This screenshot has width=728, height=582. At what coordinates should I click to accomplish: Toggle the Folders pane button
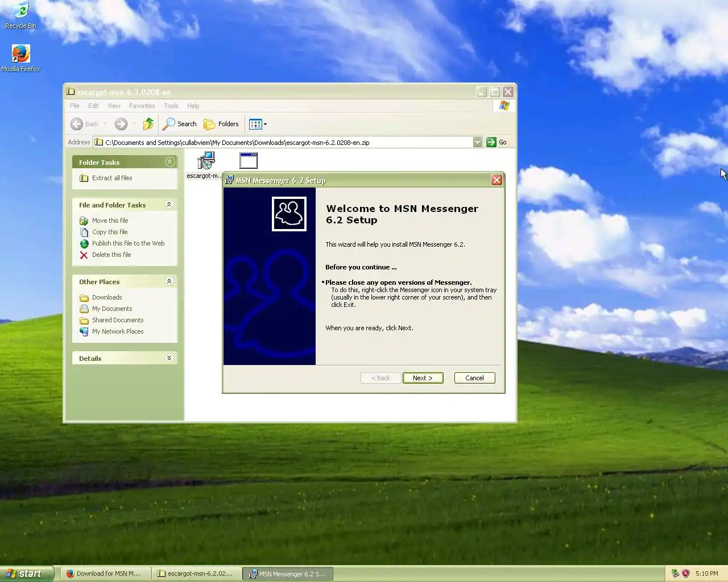point(221,124)
